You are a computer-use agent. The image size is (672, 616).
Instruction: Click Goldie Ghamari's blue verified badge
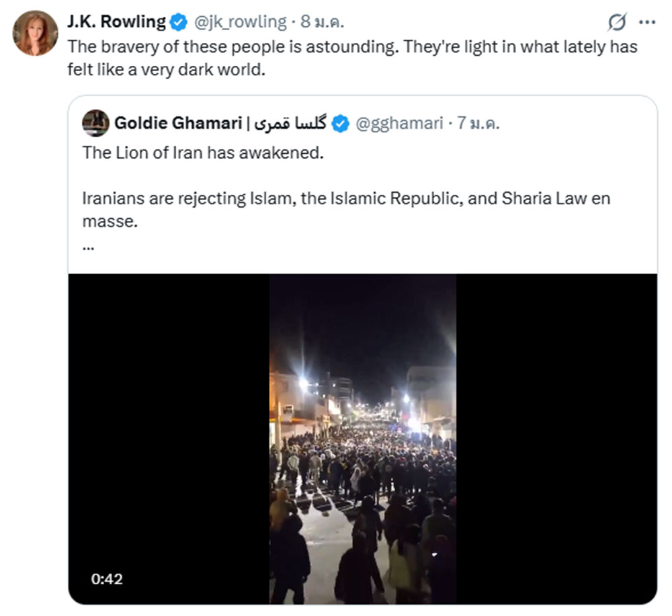coord(341,124)
